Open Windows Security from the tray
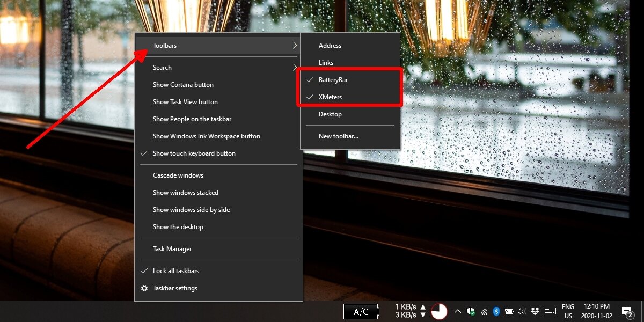Screen dimensions: 644x322 tap(471, 311)
